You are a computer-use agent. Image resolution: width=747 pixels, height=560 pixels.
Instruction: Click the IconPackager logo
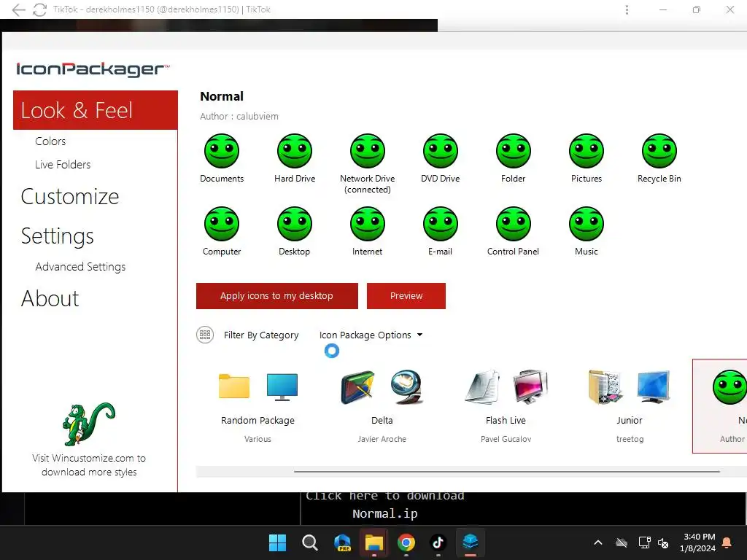pyautogui.click(x=93, y=69)
